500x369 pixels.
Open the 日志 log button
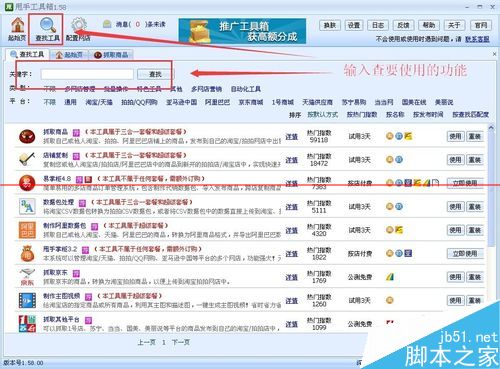point(378,25)
